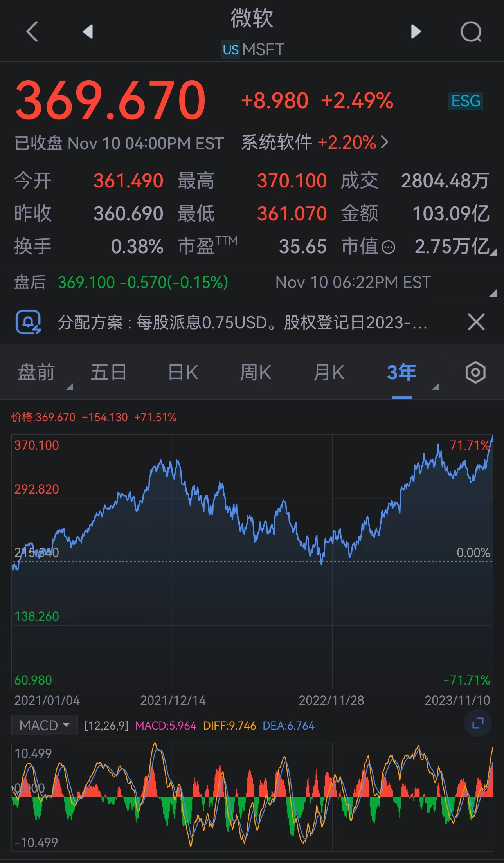Tap the MACD histogram chart area

click(x=252, y=797)
